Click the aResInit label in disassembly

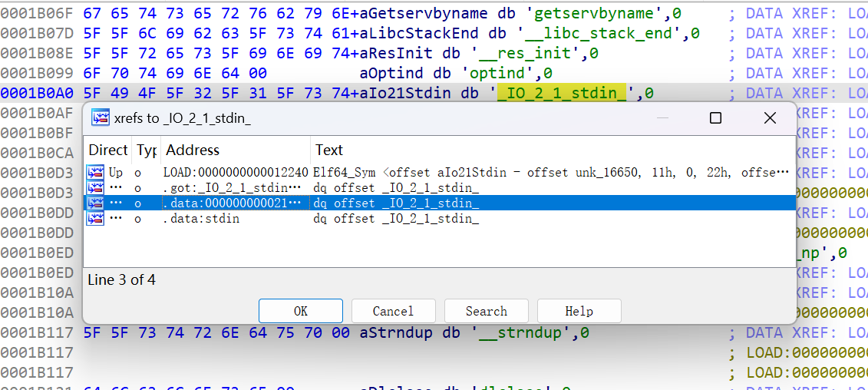point(396,53)
